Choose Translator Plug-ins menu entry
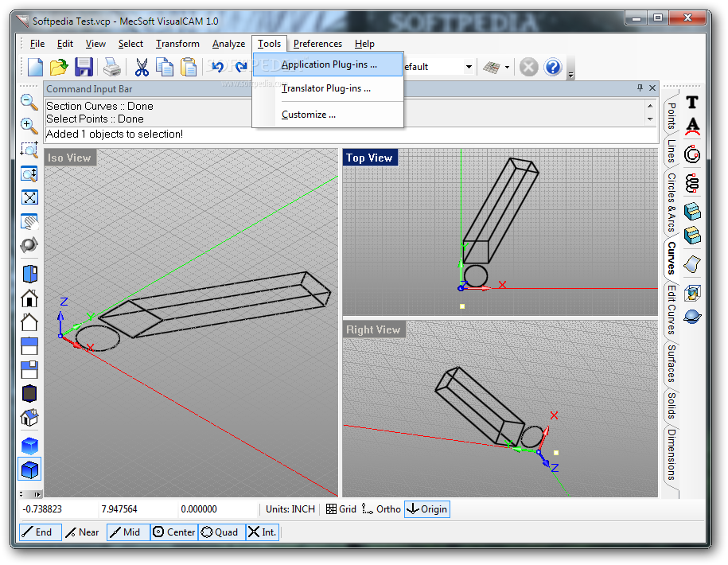 [x=328, y=88]
